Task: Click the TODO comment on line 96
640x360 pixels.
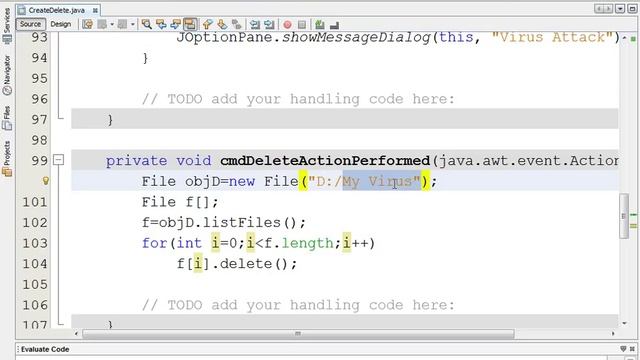Action: 298,99
